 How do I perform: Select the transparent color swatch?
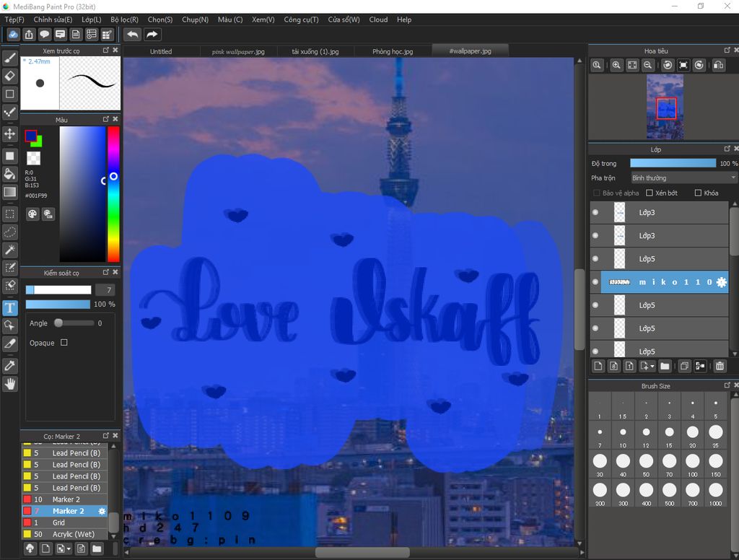pyautogui.click(x=33, y=157)
